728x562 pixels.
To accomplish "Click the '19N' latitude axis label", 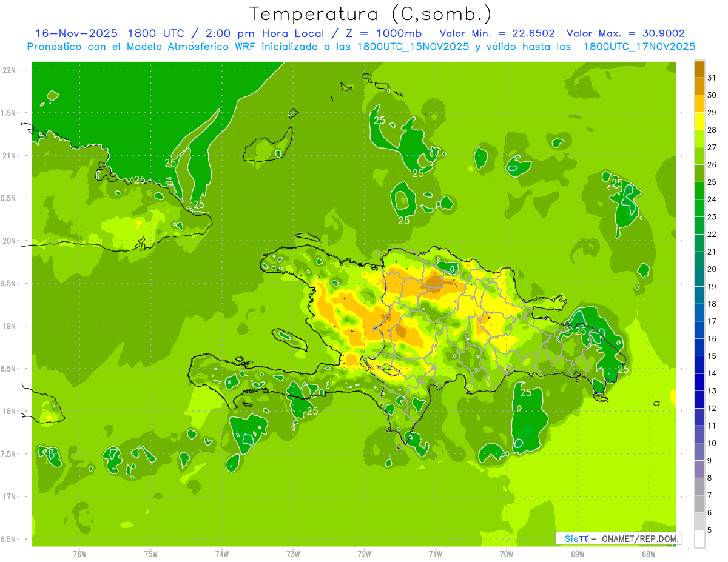I will coord(9,326).
